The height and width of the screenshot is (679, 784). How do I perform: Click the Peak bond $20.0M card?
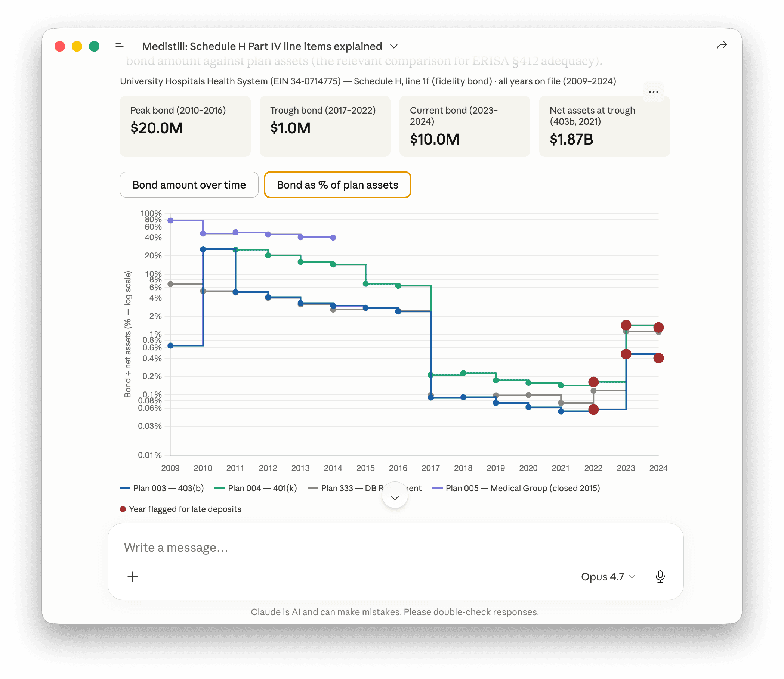pyautogui.click(x=185, y=126)
